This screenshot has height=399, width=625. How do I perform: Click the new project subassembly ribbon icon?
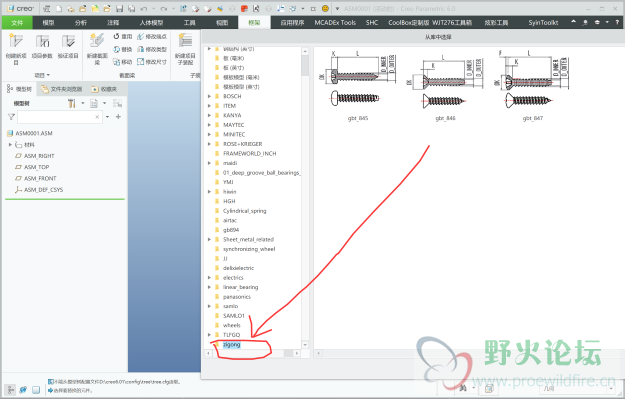click(185, 49)
